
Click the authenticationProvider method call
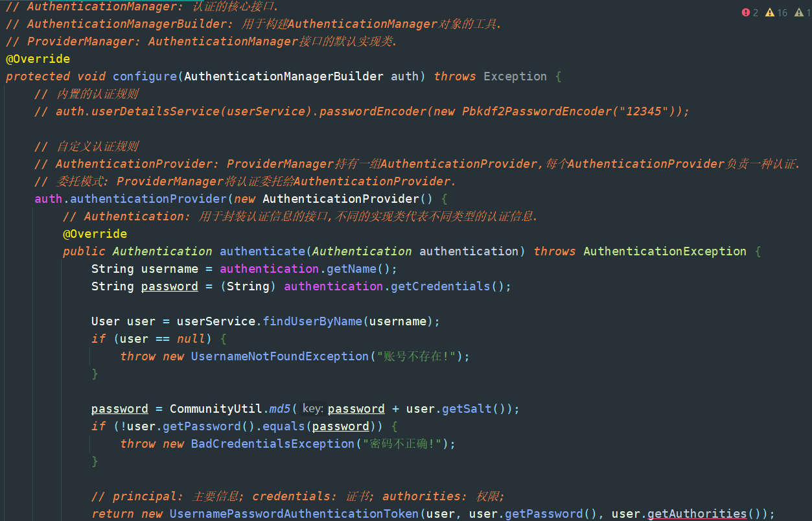coord(148,199)
